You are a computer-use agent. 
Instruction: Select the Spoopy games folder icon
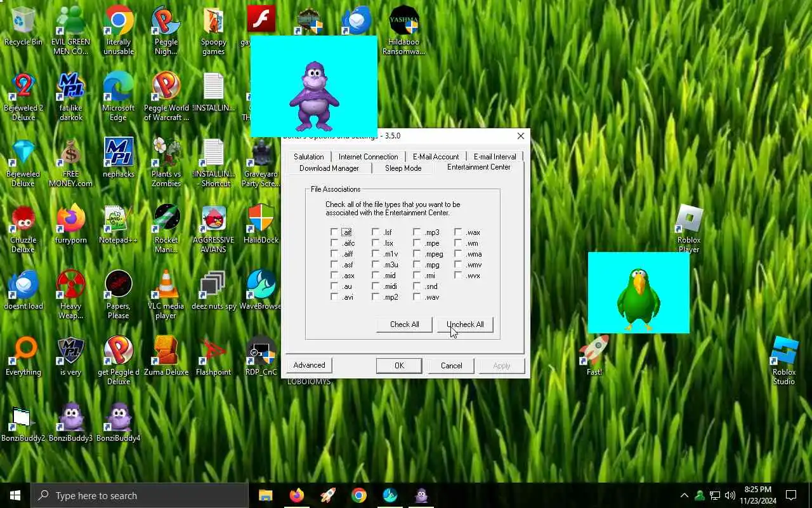[214, 30]
